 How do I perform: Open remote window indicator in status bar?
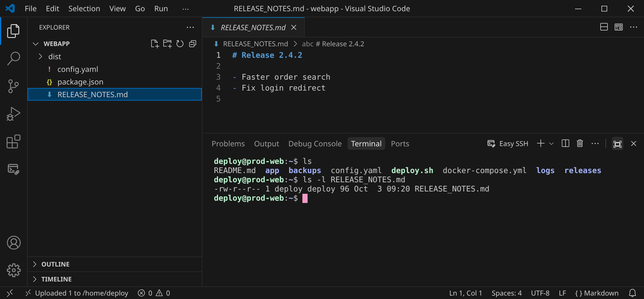10,293
